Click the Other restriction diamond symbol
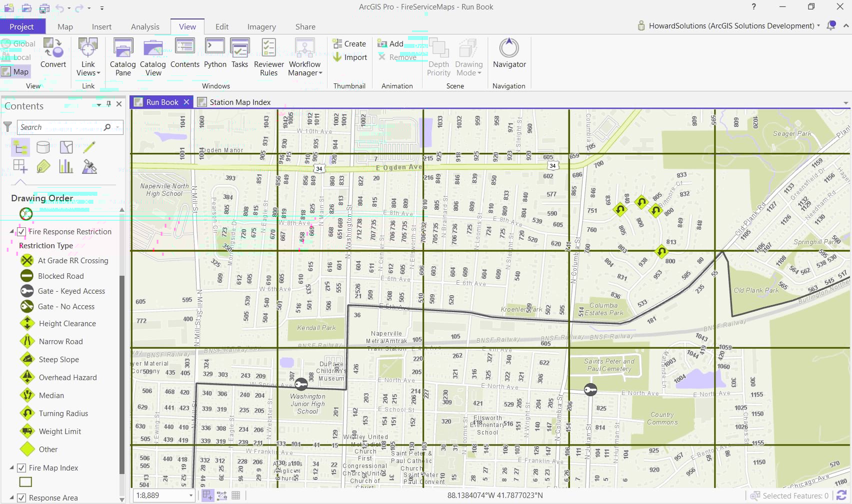Screen dimensions: 852x504 pos(27,449)
